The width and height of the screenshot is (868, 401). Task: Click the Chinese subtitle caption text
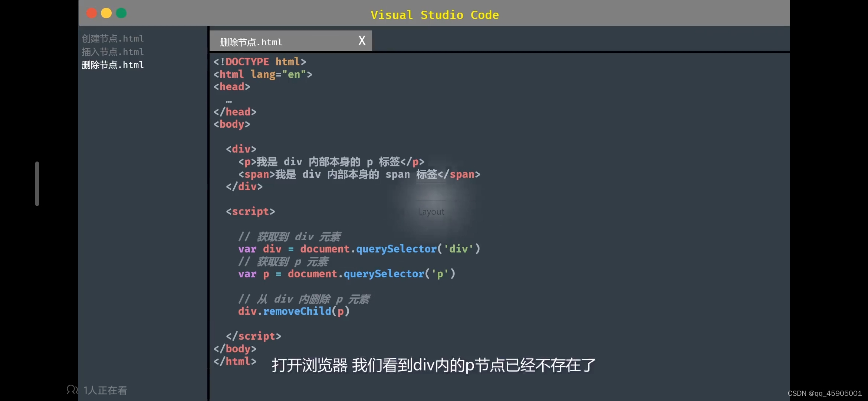433,365
